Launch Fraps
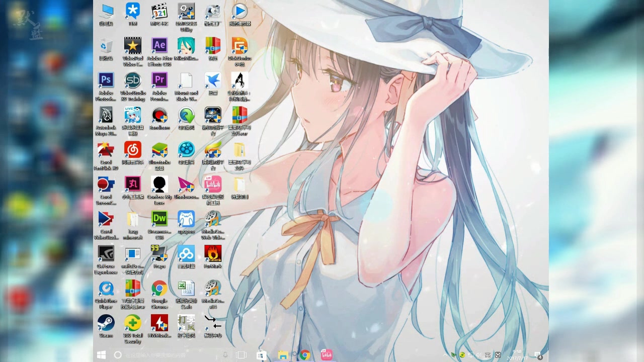The width and height of the screenshot is (644, 362). (159, 254)
